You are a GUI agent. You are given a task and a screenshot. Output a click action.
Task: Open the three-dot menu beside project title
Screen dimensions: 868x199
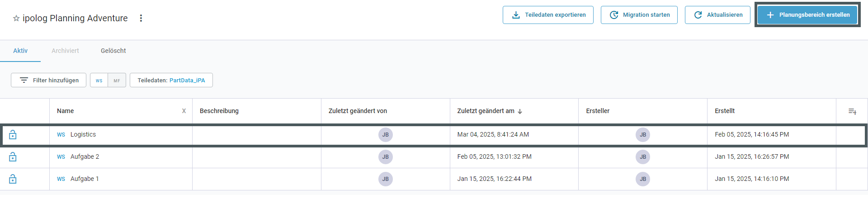coord(141,18)
